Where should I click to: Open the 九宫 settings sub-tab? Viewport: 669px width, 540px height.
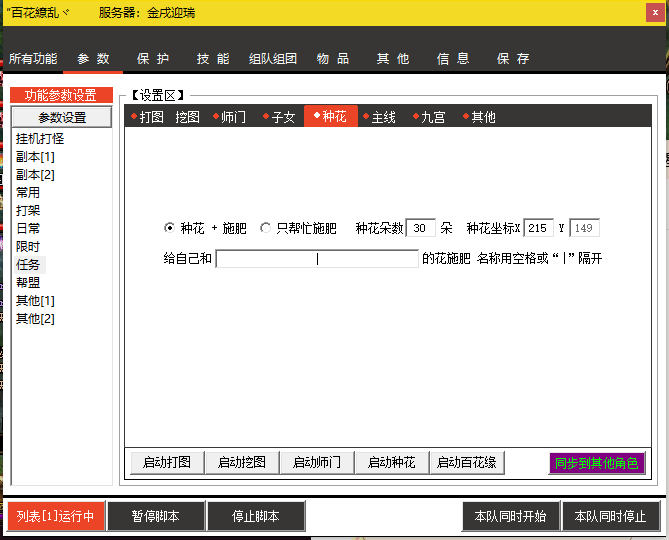pos(429,116)
